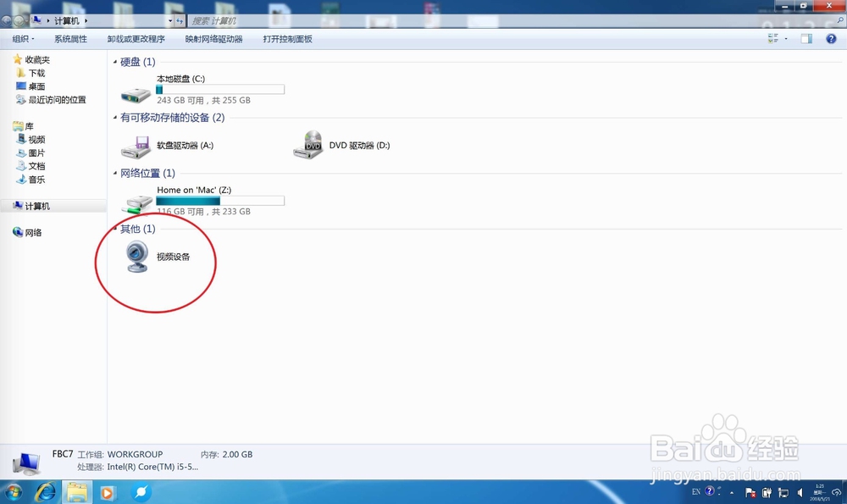
Task: Click the blue help icon
Action: (831, 39)
